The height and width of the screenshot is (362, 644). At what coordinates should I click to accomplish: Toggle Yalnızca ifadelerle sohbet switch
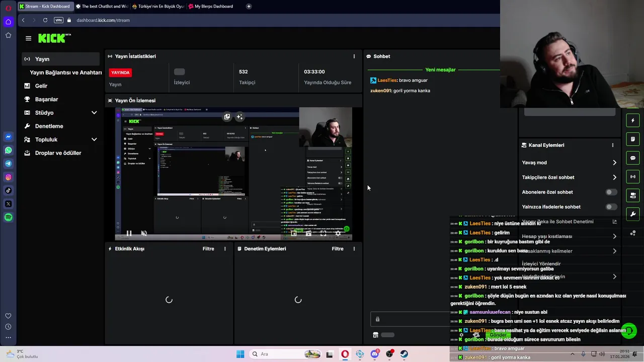(x=611, y=207)
